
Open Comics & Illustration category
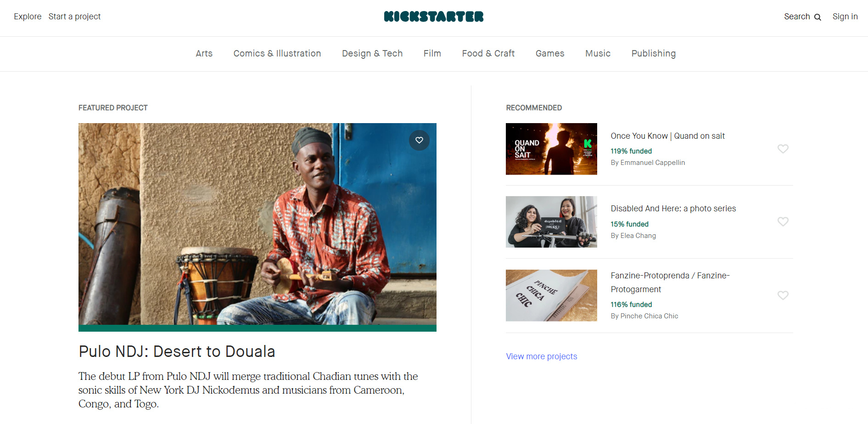tap(277, 53)
